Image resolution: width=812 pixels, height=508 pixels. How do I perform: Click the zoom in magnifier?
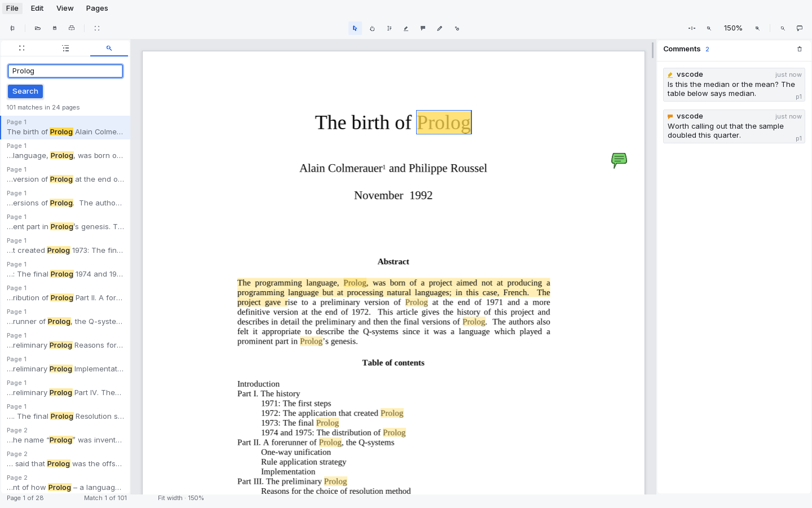(757, 28)
